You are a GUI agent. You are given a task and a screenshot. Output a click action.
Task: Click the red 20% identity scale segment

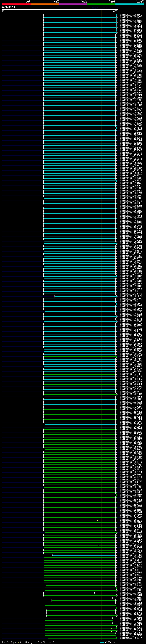[x=16, y=4]
